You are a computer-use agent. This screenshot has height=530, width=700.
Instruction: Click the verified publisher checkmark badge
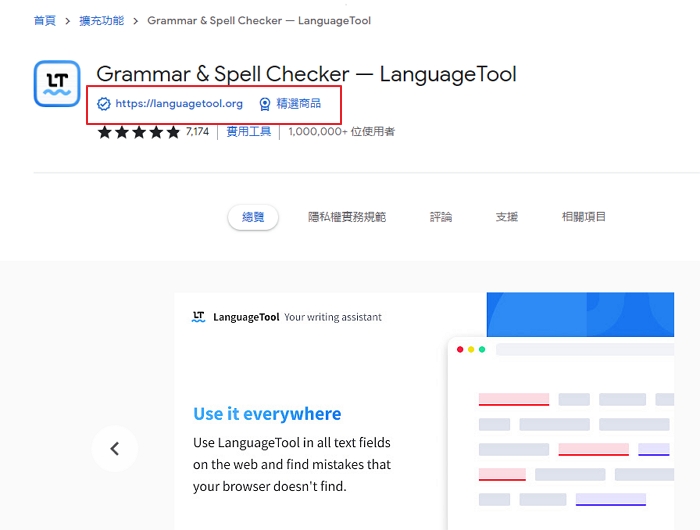pos(104,104)
